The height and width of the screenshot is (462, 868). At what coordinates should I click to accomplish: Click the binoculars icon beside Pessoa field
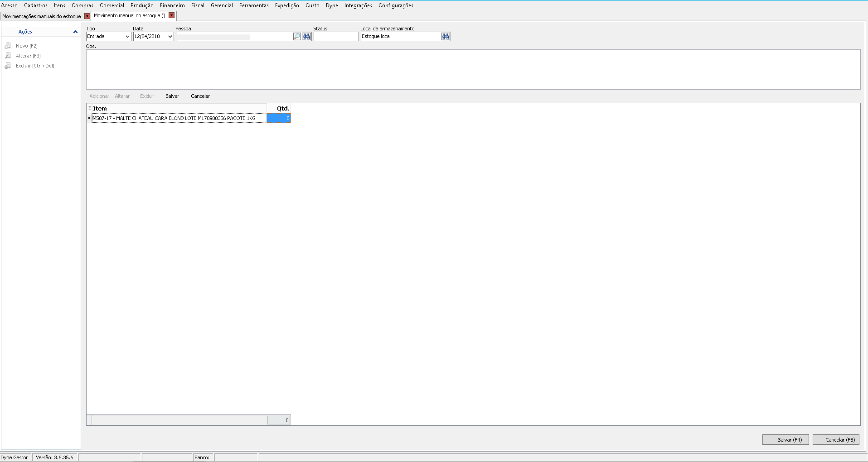pos(307,37)
